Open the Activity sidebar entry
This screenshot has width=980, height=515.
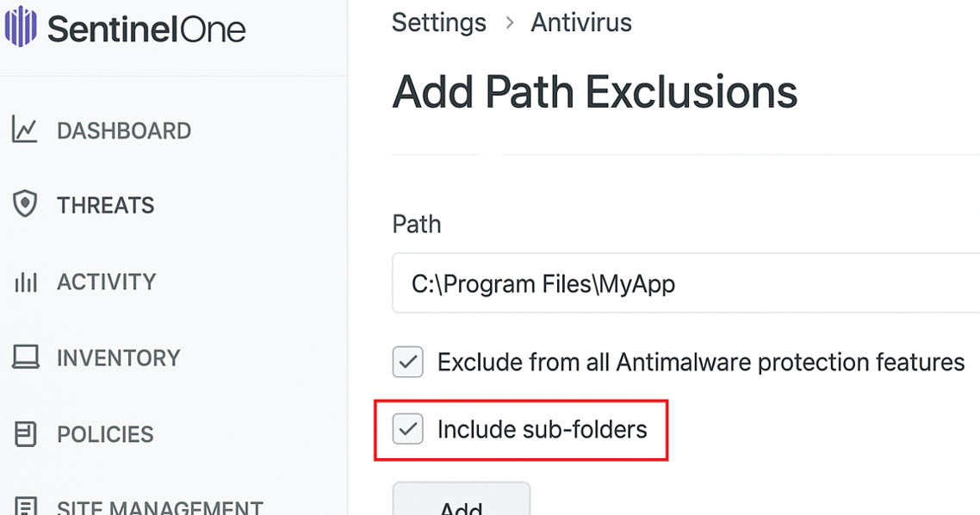tap(107, 281)
